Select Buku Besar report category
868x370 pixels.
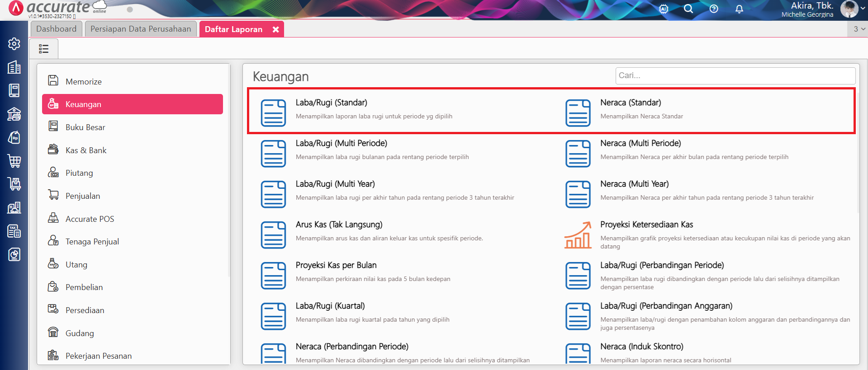coord(85,127)
